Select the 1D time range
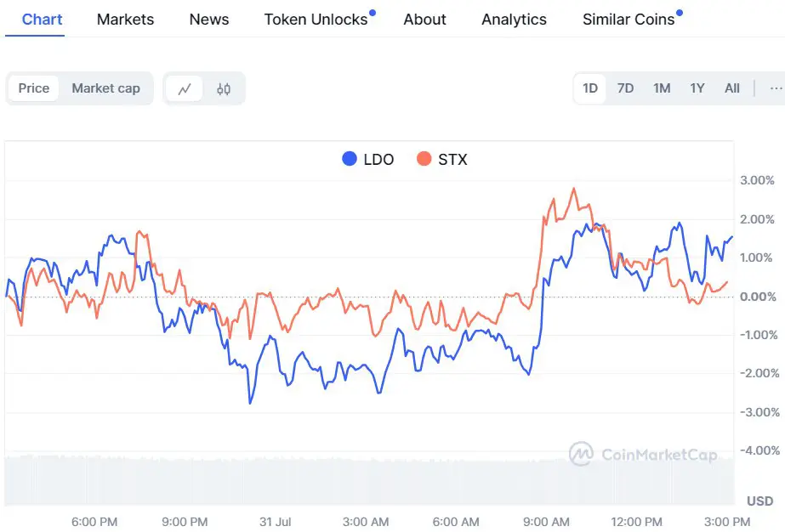This screenshot has width=785, height=532. tap(590, 88)
